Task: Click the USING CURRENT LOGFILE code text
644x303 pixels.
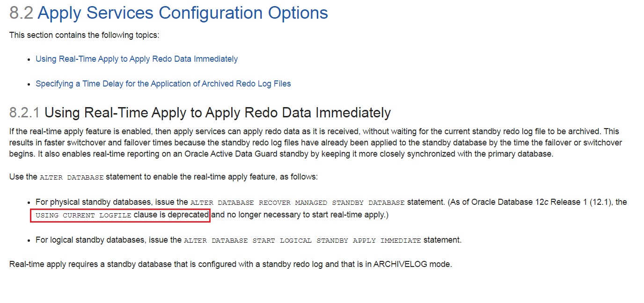Action: click(x=83, y=216)
